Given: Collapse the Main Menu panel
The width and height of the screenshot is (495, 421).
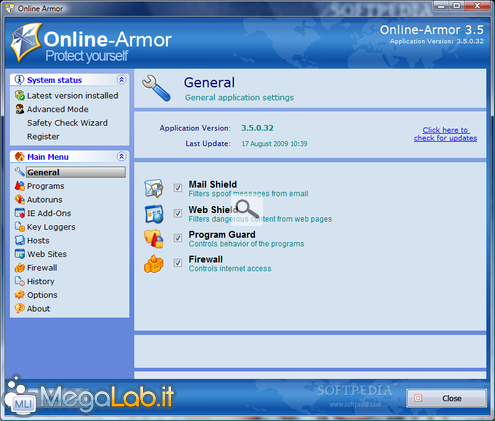Looking at the screenshot, I should pyautogui.click(x=121, y=156).
